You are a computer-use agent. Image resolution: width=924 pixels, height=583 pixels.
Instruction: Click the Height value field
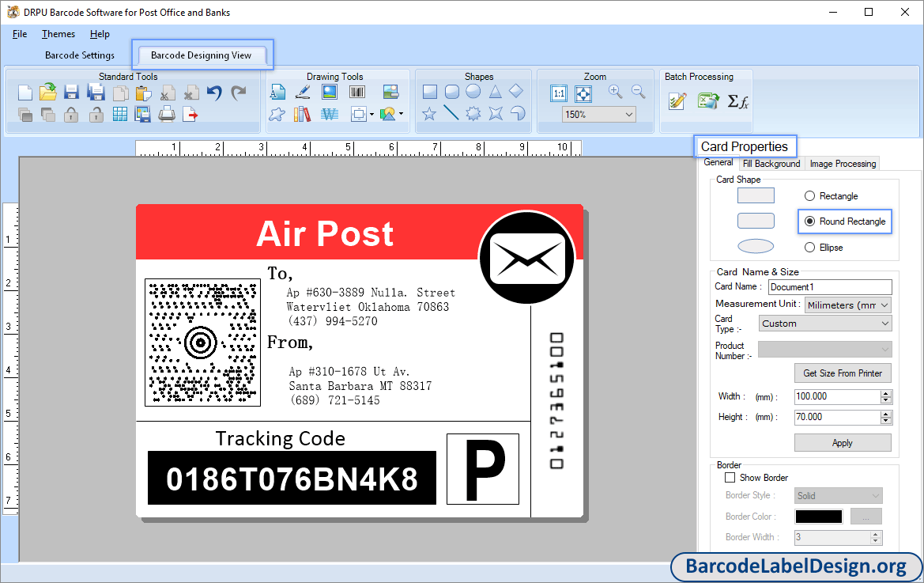coord(837,418)
